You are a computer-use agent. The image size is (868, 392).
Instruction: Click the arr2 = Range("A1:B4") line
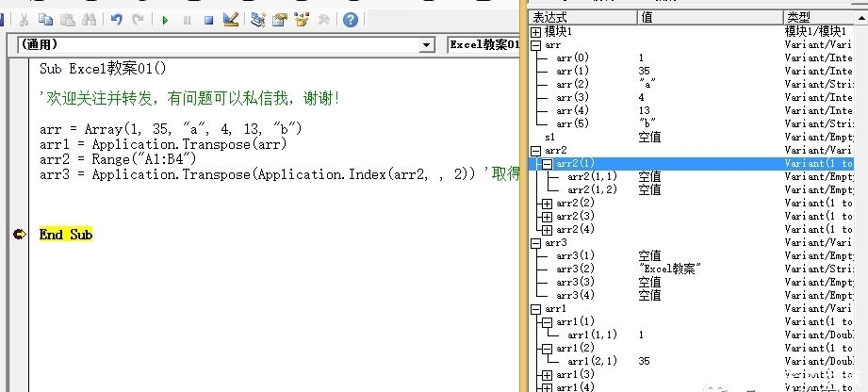click(118, 159)
